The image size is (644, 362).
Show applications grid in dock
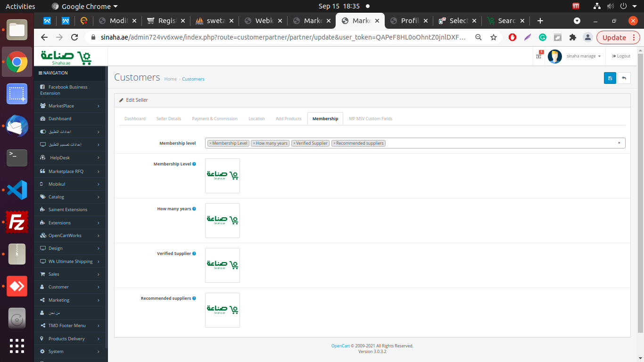click(x=17, y=346)
